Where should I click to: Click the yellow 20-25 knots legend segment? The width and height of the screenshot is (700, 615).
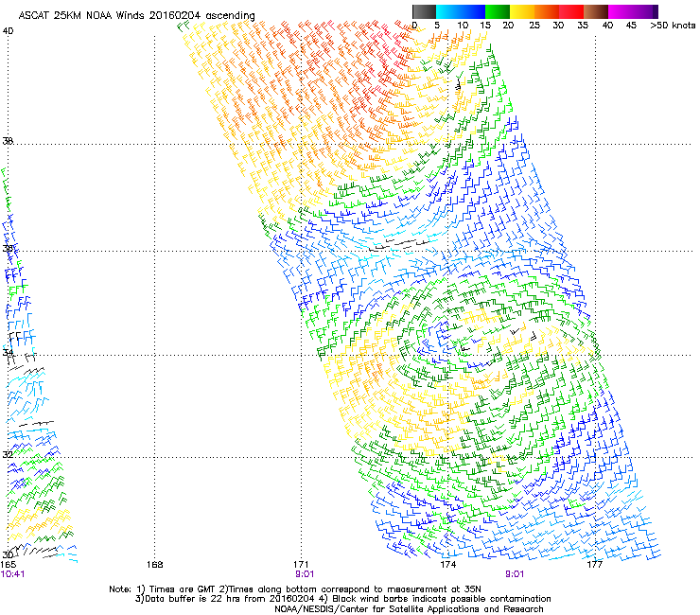click(522, 11)
